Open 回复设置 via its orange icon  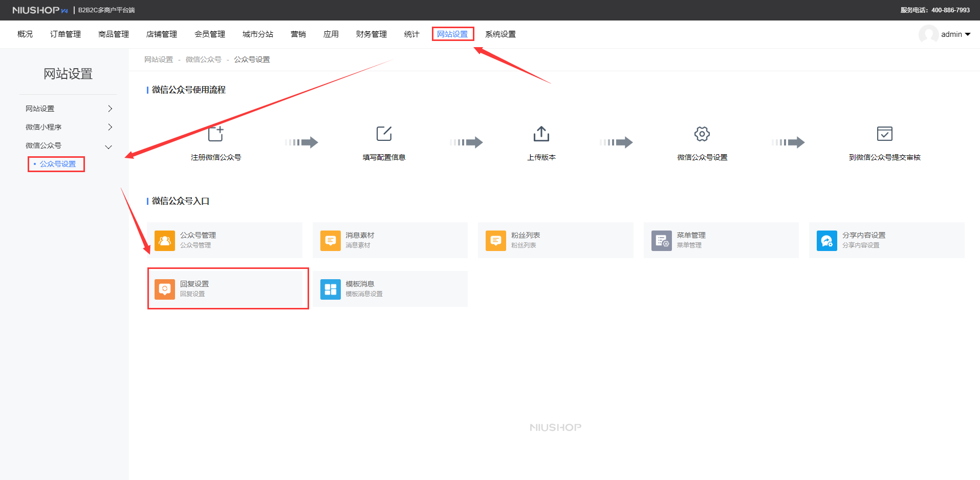[x=165, y=289]
